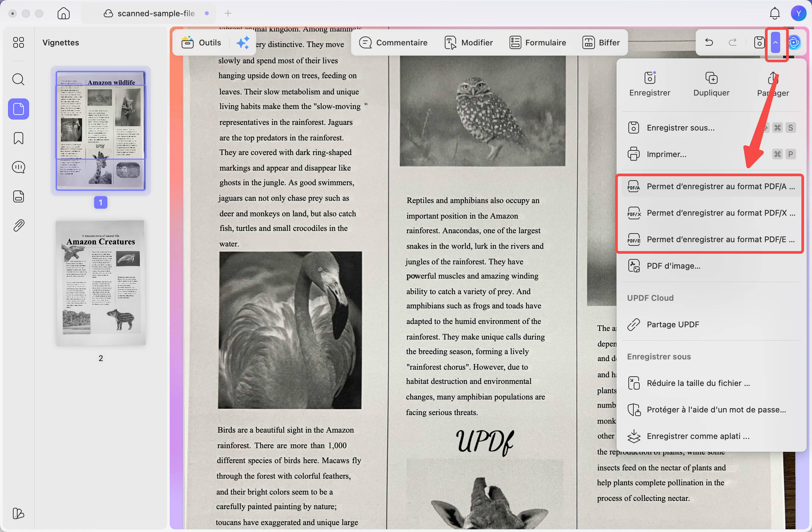Open notifications bell
The image size is (812, 532).
775,13
